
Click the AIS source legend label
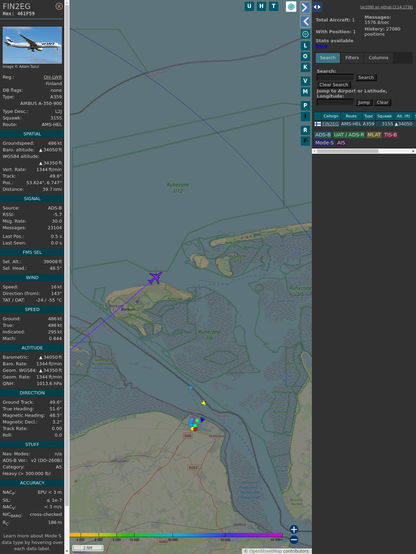(341, 143)
